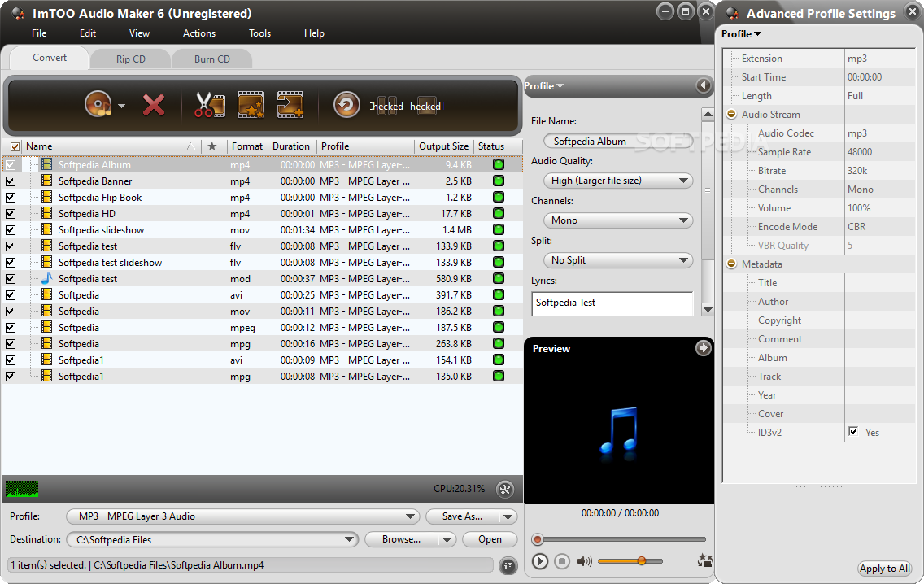Screen dimensions: 924x584
Task: Click the Browse button
Action: point(401,540)
